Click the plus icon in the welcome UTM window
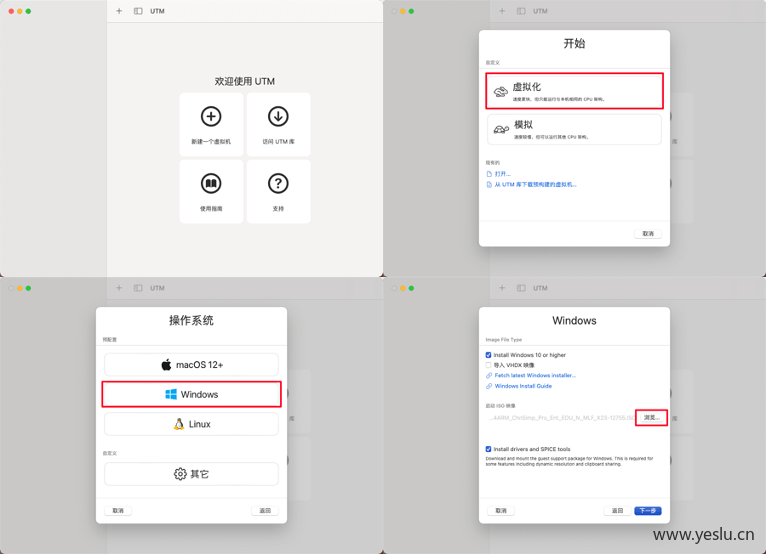Viewport: 766px width, 554px height. point(119,11)
